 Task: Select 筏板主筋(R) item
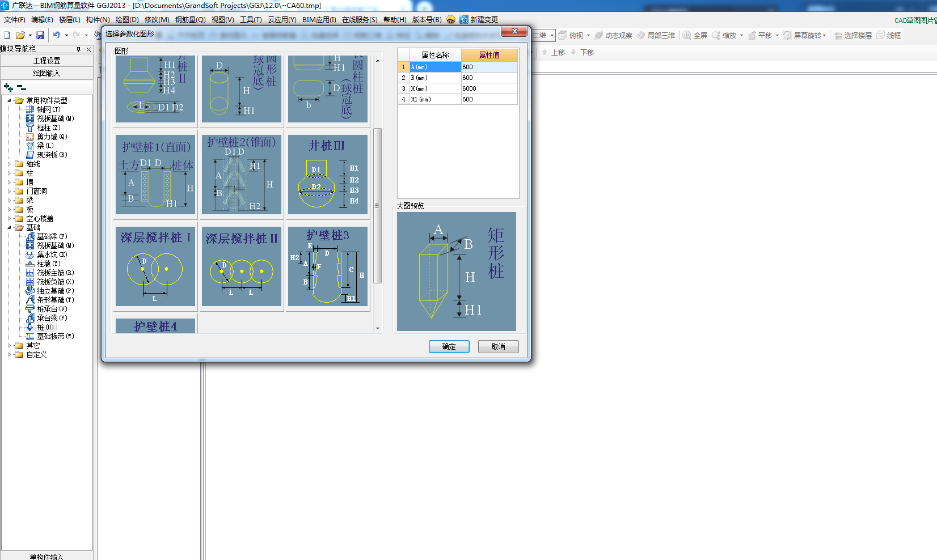(x=56, y=273)
